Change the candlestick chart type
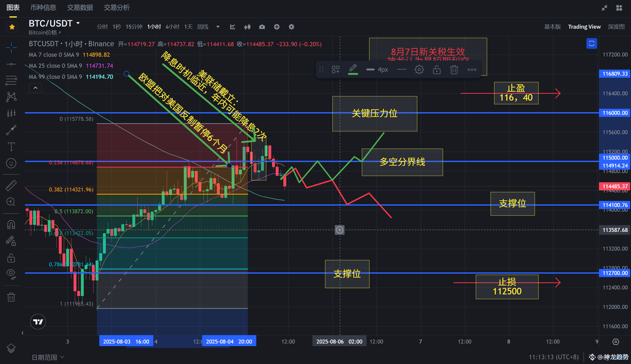This screenshot has width=631, height=364. pos(247,27)
